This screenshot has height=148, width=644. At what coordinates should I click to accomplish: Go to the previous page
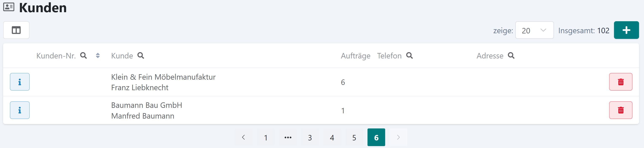tap(243, 137)
